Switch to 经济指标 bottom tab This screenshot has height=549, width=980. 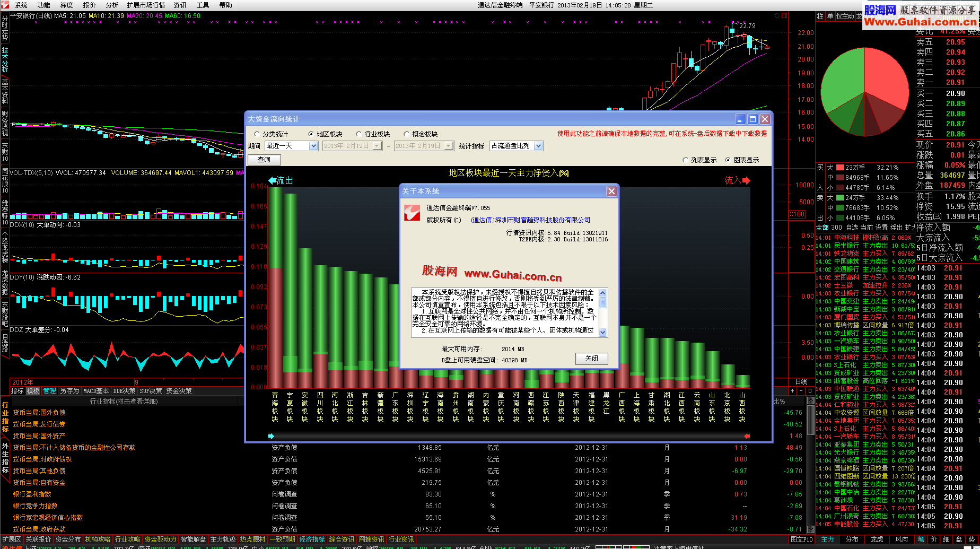click(312, 539)
